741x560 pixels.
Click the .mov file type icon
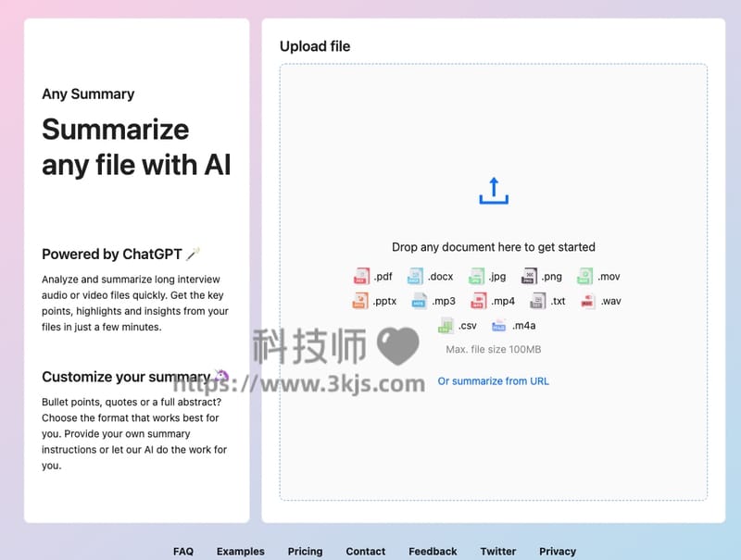[584, 276]
